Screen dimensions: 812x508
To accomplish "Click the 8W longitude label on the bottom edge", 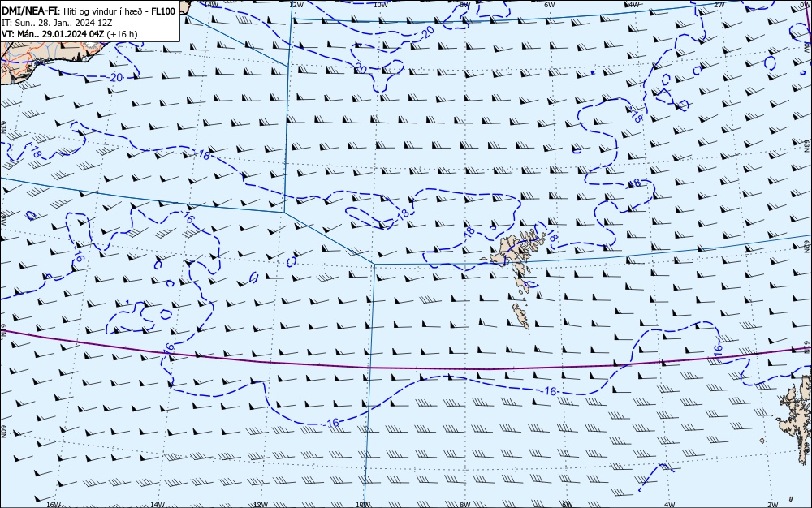I will (x=465, y=505).
